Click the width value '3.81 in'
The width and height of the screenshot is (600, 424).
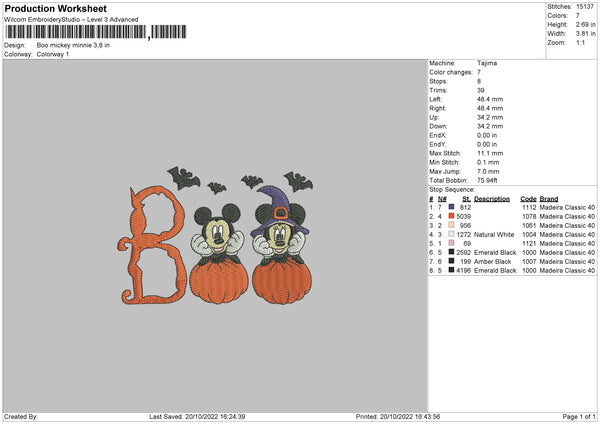pos(585,34)
